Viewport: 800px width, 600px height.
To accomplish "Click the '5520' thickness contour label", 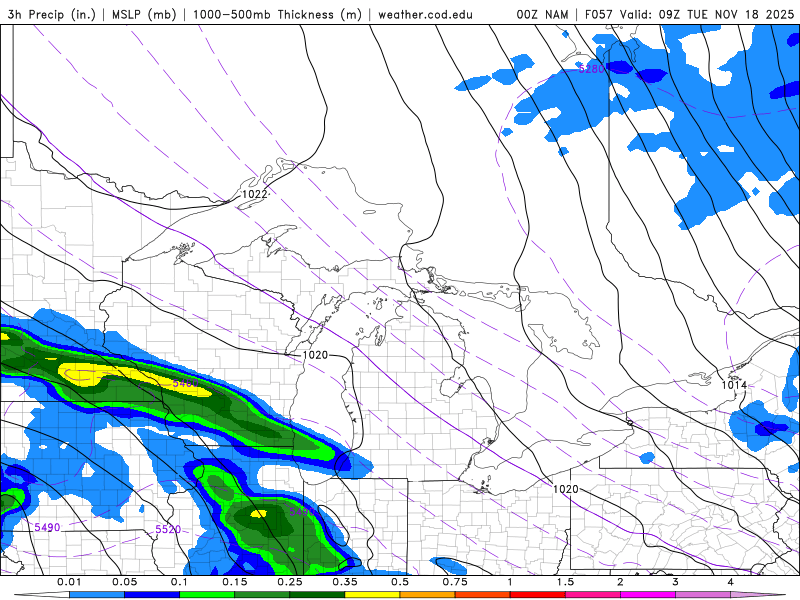I will click(x=168, y=529).
